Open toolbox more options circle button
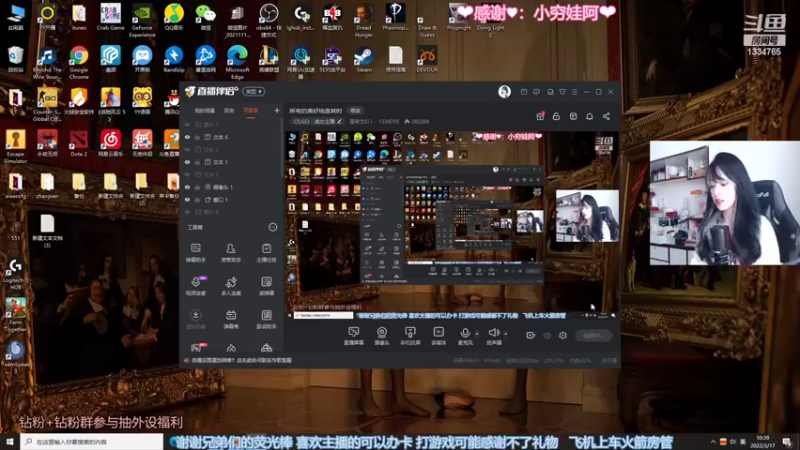 (272, 227)
